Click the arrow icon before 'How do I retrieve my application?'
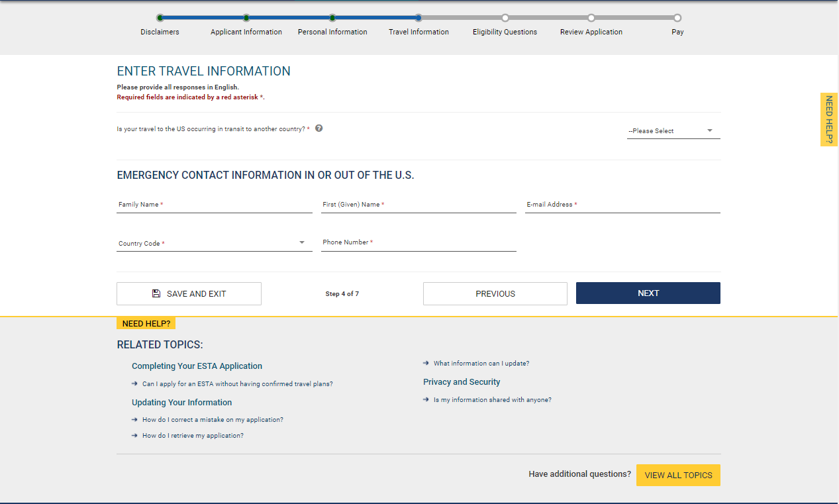839x504 pixels. [x=134, y=435]
